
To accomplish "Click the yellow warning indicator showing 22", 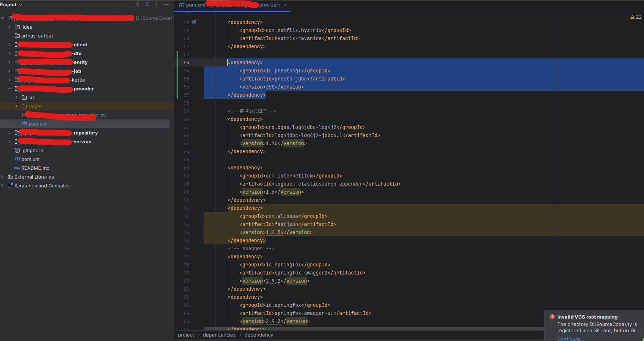I will point(636,17).
